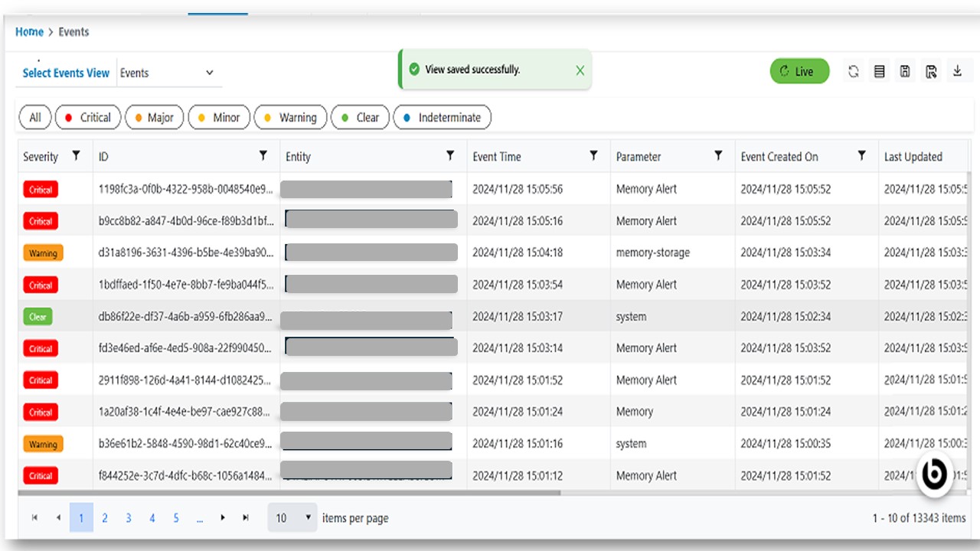Open the Severity column filter icon
Screen dimensions: 980x551
click(76, 156)
